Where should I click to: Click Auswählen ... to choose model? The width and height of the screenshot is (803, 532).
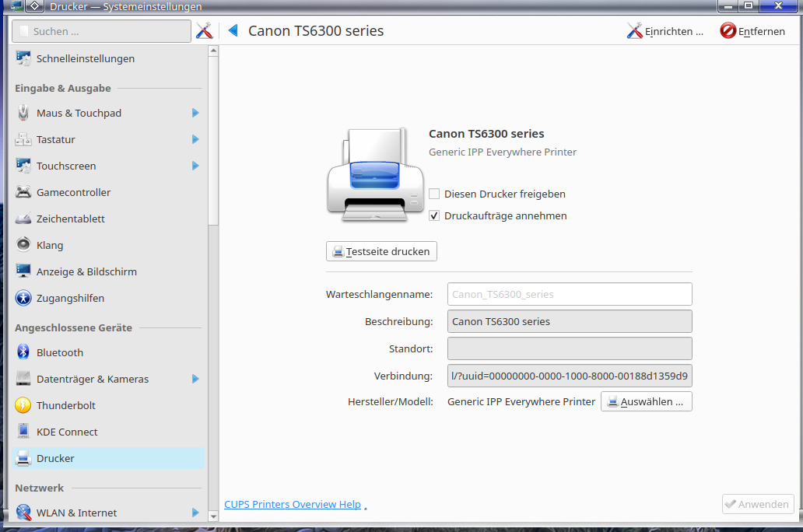[x=647, y=401]
